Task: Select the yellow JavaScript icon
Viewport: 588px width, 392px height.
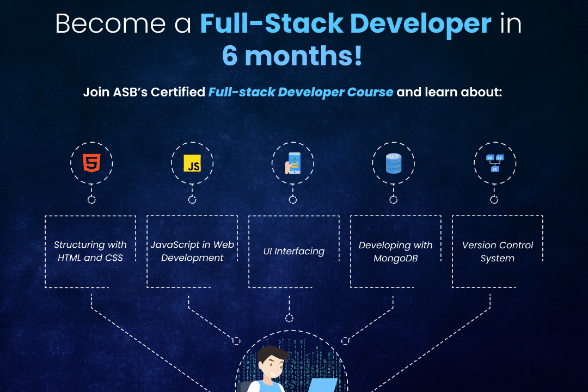Action: (192, 162)
